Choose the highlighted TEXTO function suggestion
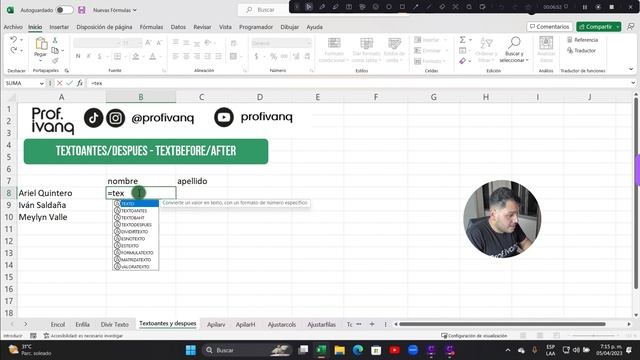The width and height of the screenshot is (640, 360). (136, 203)
